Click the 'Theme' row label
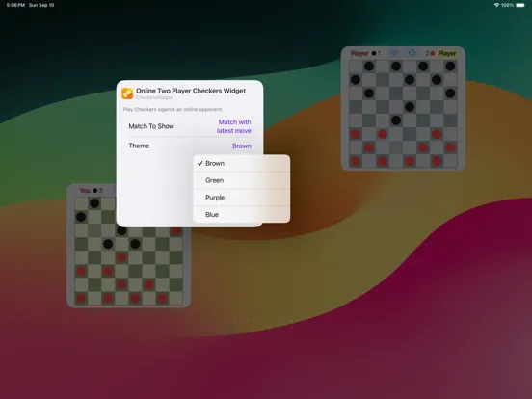The height and width of the screenshot is (399, 532). tap(139, 146)
